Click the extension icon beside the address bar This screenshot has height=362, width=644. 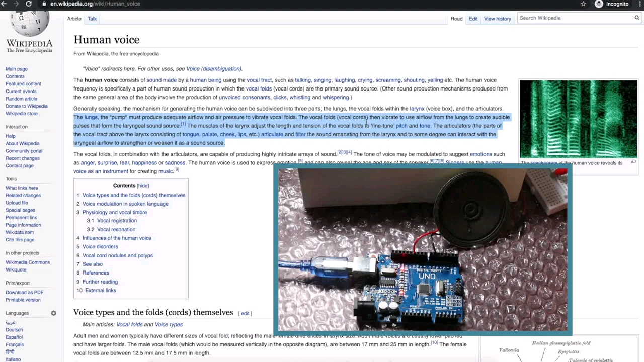[x=583, y=4]
